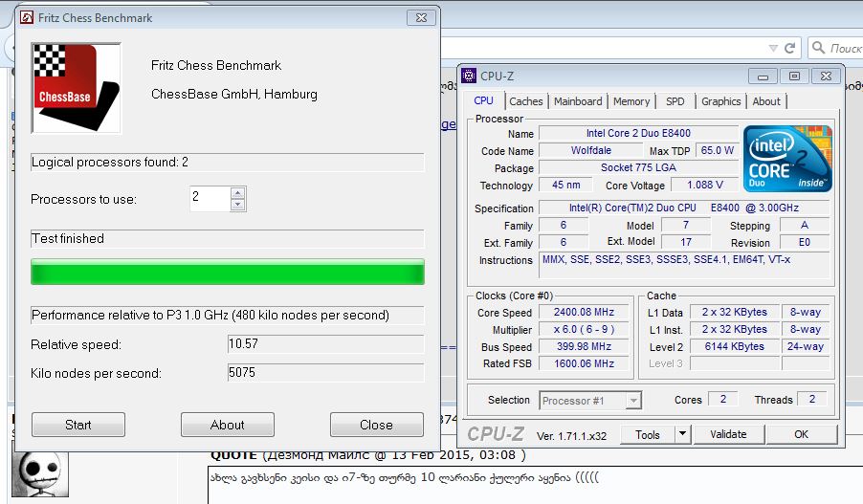
Task: Click the Rated FSB value 1600.06 MHz
Action: coord(584,363)
